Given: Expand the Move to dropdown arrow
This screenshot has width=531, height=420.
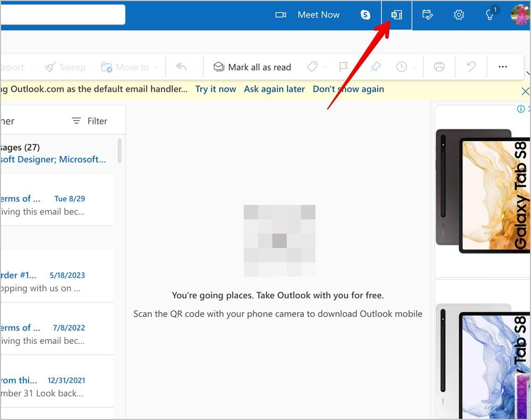Looking at the screenshot, I should [157, 67].
